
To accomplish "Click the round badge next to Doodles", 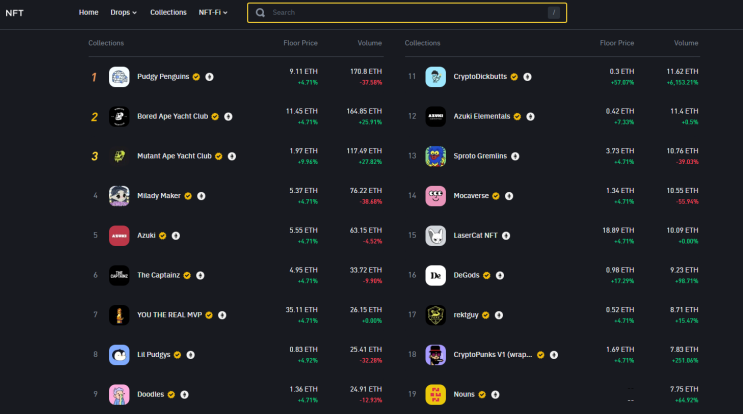I will [184, 395].
